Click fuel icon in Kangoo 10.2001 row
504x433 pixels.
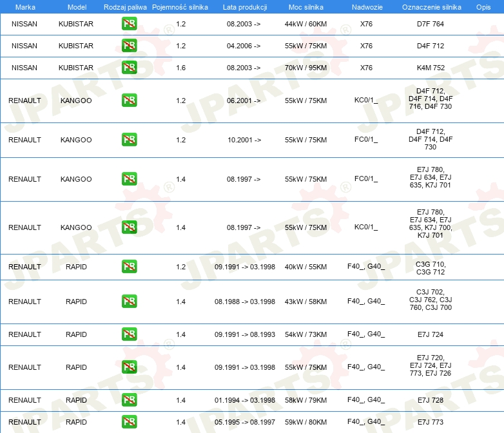click(129, 140)
